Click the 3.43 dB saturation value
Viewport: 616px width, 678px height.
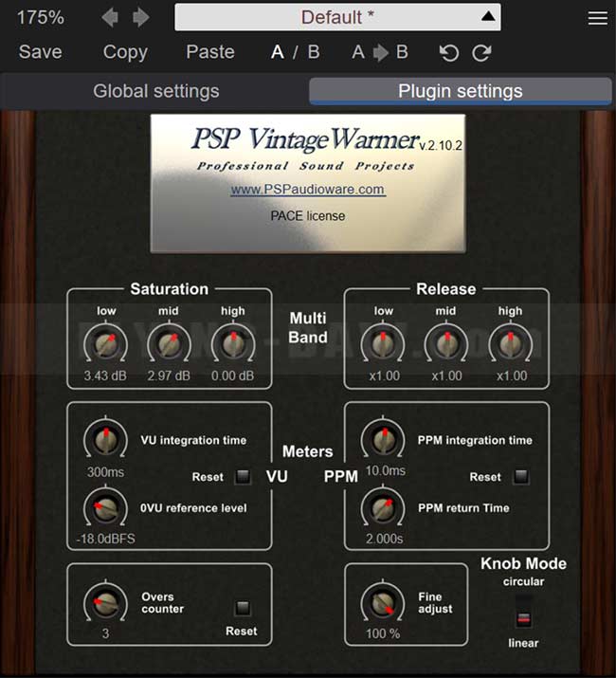click(105, 376)
